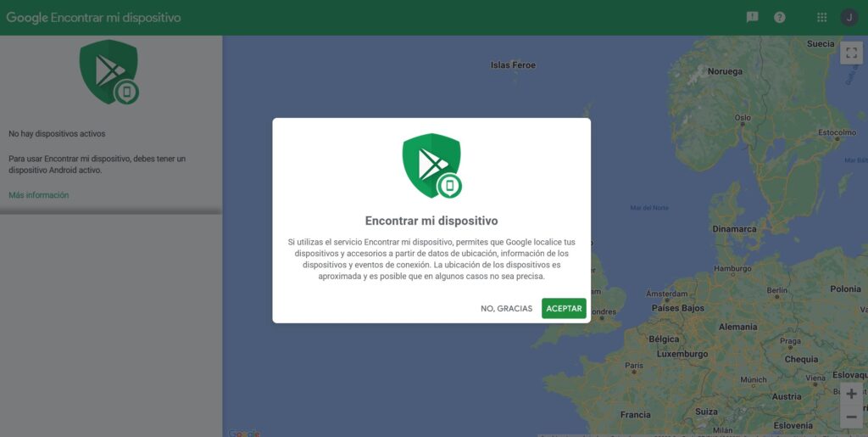Click the Alemania label on map
The width and height of the screenshot is (868, 437).
(x=738, y=327)
